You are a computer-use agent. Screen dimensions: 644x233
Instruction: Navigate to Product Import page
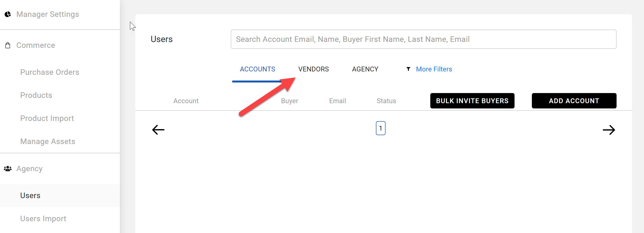click(47, 118)
